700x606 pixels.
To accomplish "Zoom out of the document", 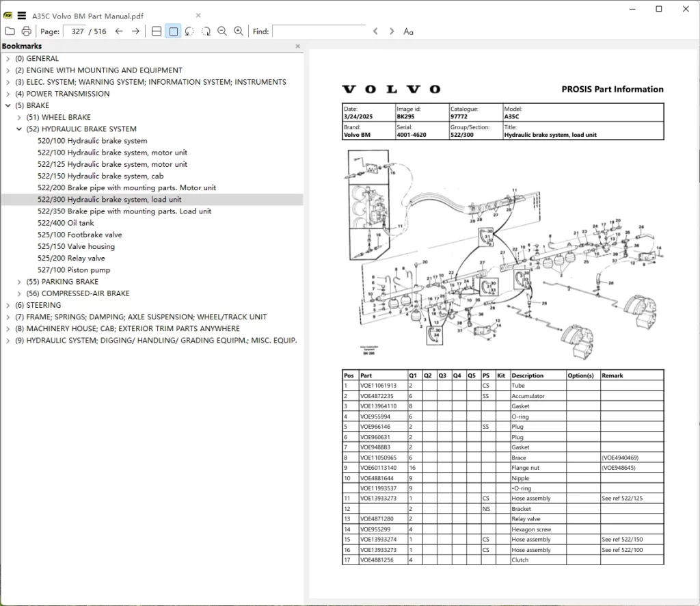I will (x=222, y=31).
